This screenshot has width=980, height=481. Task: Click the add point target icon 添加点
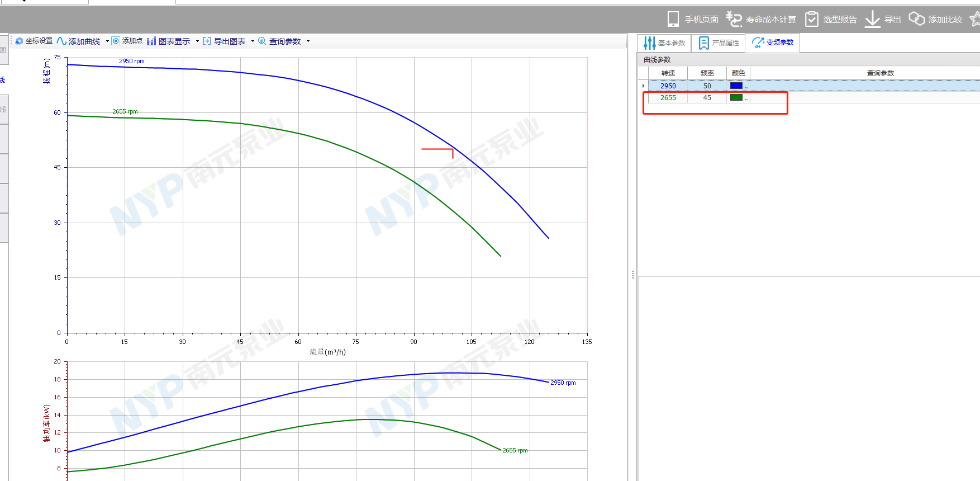[x=116, y=41]
